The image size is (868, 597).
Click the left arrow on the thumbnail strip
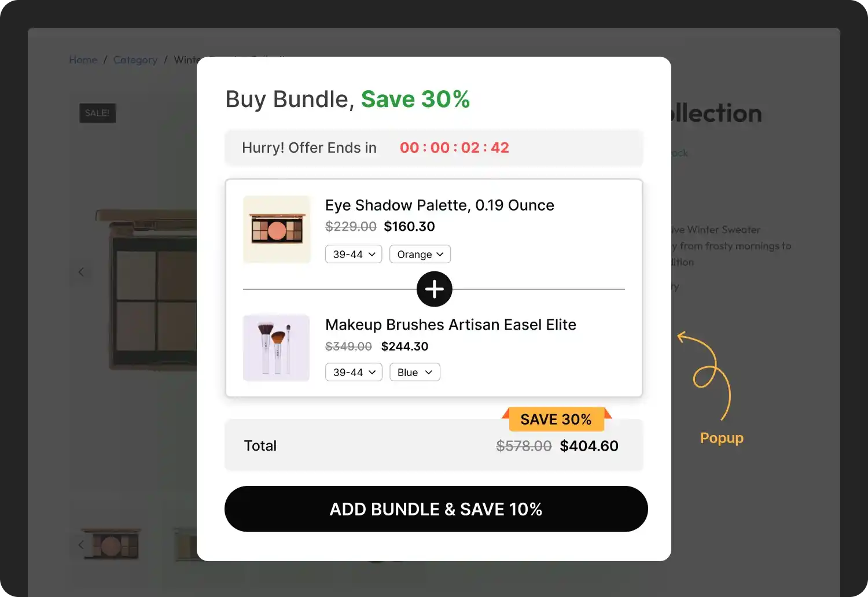click(x=81, y=544)
